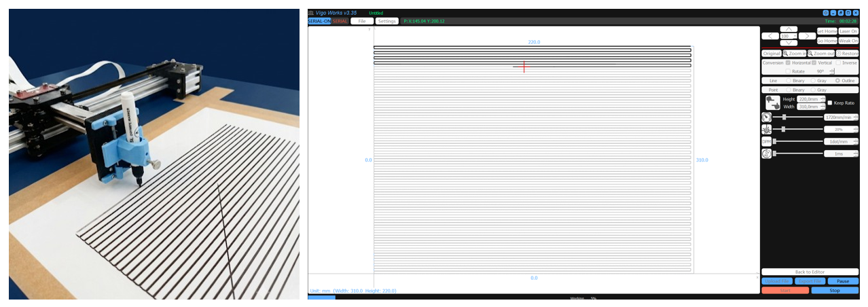Show Original image view
Image resolution: width=868 pixels, height=307 pixels.
[772, 54]
